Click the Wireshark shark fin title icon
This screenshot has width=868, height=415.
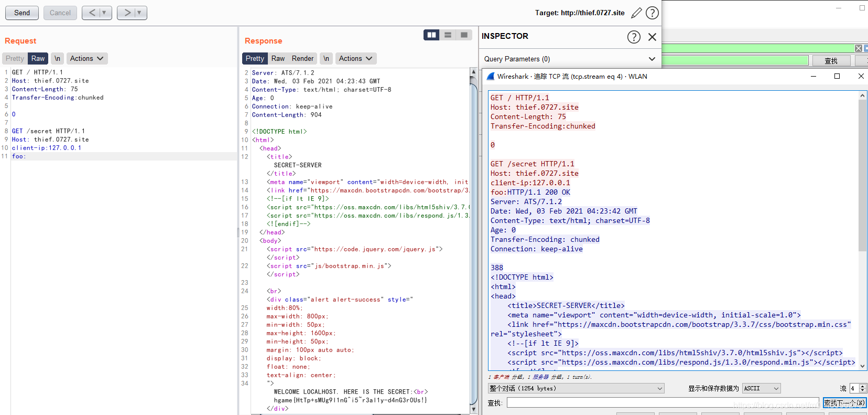[x=491, y=76]
